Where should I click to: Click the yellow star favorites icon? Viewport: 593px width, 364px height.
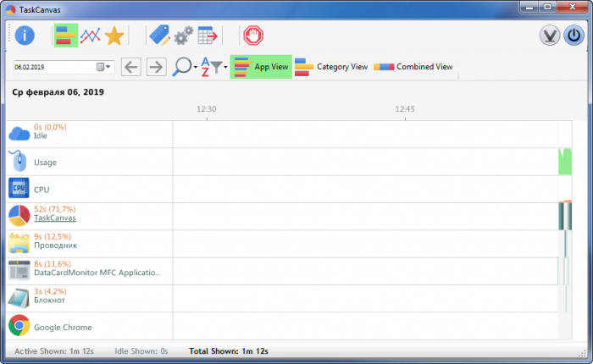pos(114,36)
